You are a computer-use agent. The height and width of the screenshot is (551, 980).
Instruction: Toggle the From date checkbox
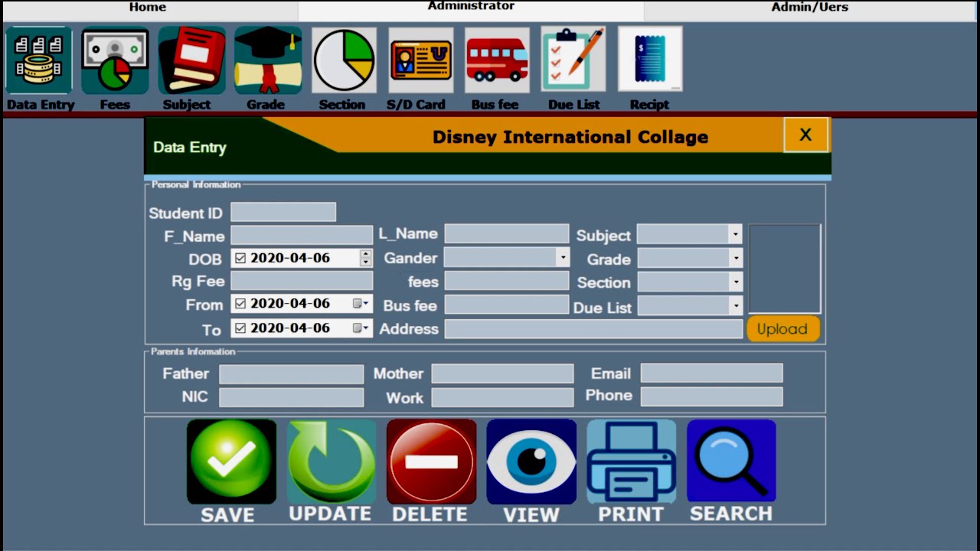(240, 304)
